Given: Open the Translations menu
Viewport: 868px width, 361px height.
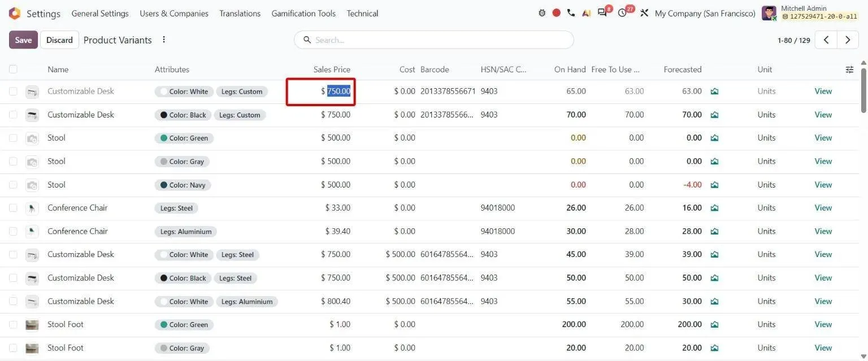Looking at the screenshot, I should (x=240, y=13).
